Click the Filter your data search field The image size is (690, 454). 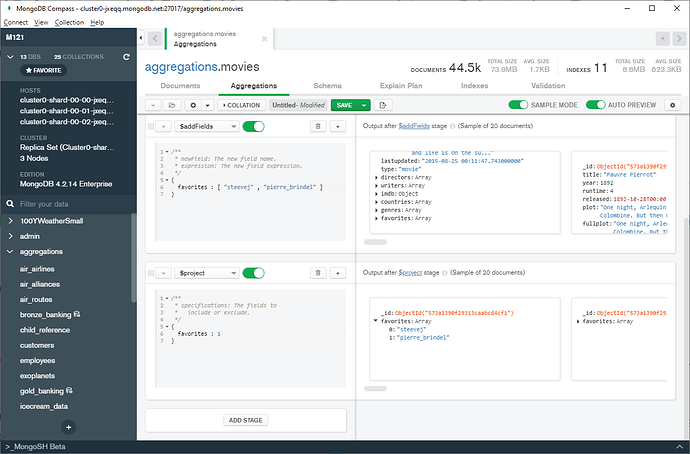point(66,203)
